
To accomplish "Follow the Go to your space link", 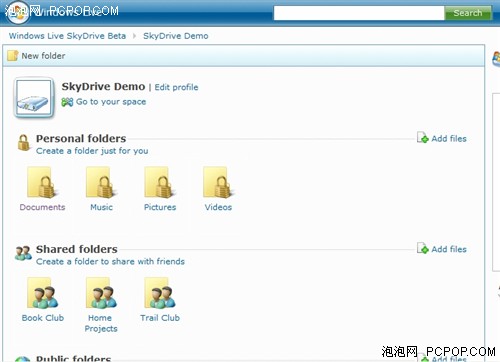I will point(111,102).
